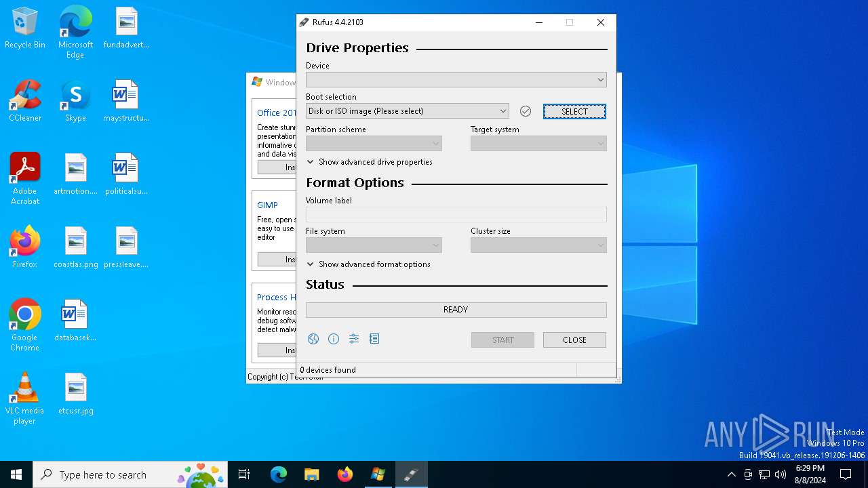Click the CLOSE button in Rufus
Viewport: 868px width, 488px height.
pos(574,340)
